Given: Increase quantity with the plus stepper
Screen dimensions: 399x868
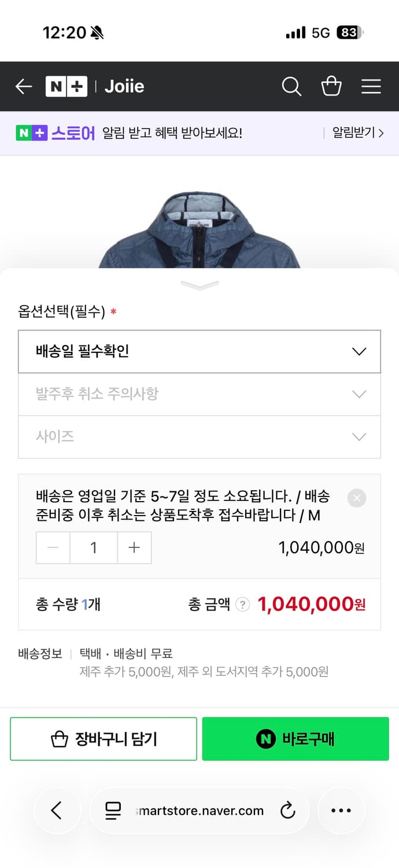Looking at the screenshot, I should click(x=134, y=547).
